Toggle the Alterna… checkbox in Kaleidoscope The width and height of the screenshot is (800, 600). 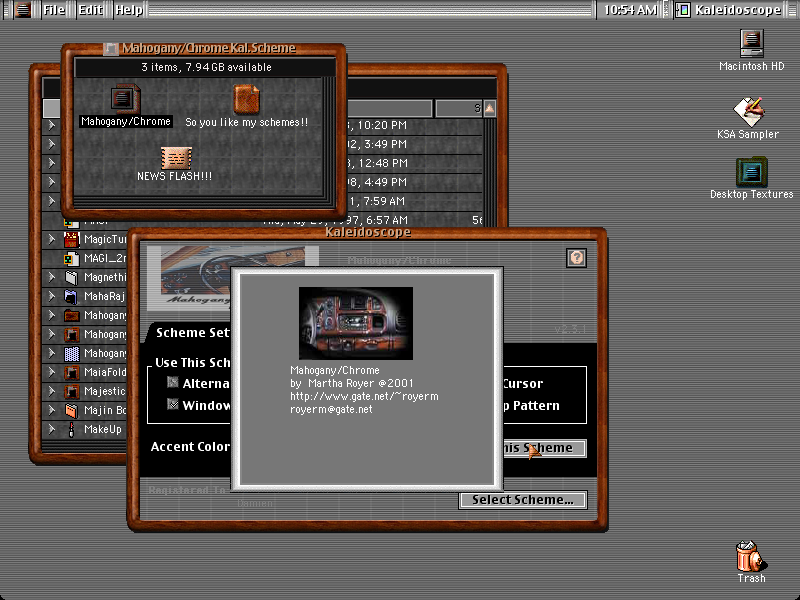(173, 383)
